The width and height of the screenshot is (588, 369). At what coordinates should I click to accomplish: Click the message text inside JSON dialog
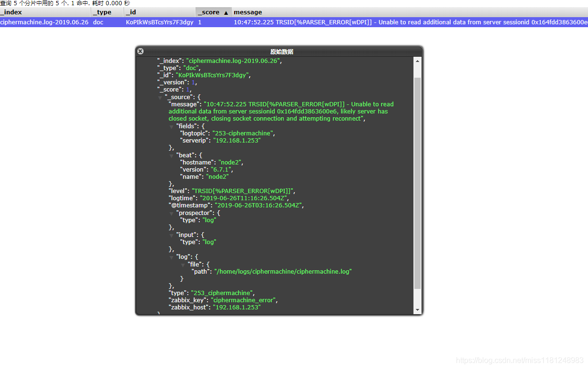[x=281, y=111]
